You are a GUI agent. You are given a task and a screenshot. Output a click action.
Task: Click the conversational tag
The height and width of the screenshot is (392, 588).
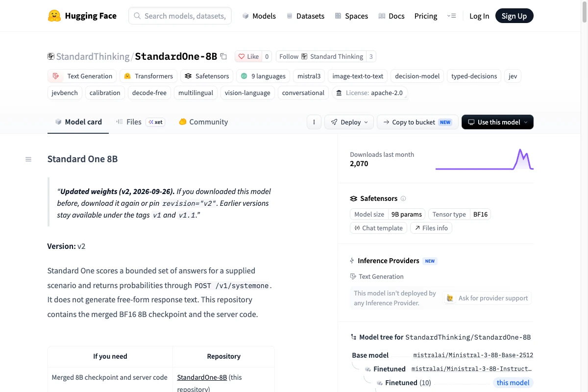point(303,93)
